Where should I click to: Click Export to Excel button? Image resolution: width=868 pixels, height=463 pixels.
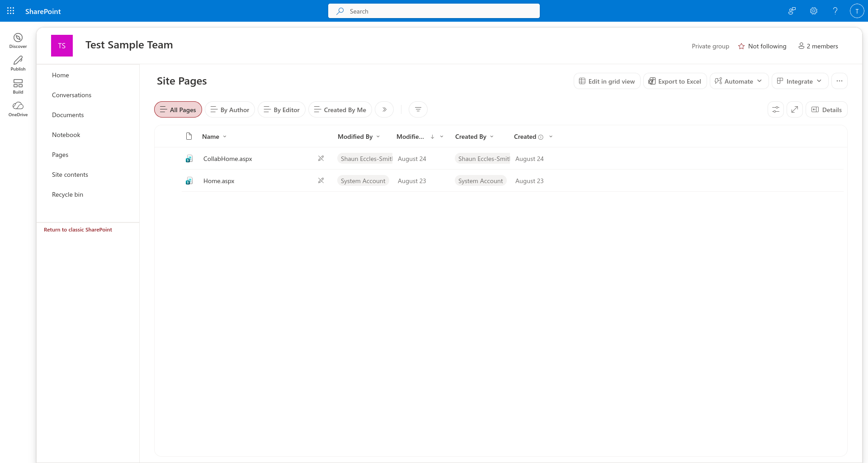[x=675, y=81]
